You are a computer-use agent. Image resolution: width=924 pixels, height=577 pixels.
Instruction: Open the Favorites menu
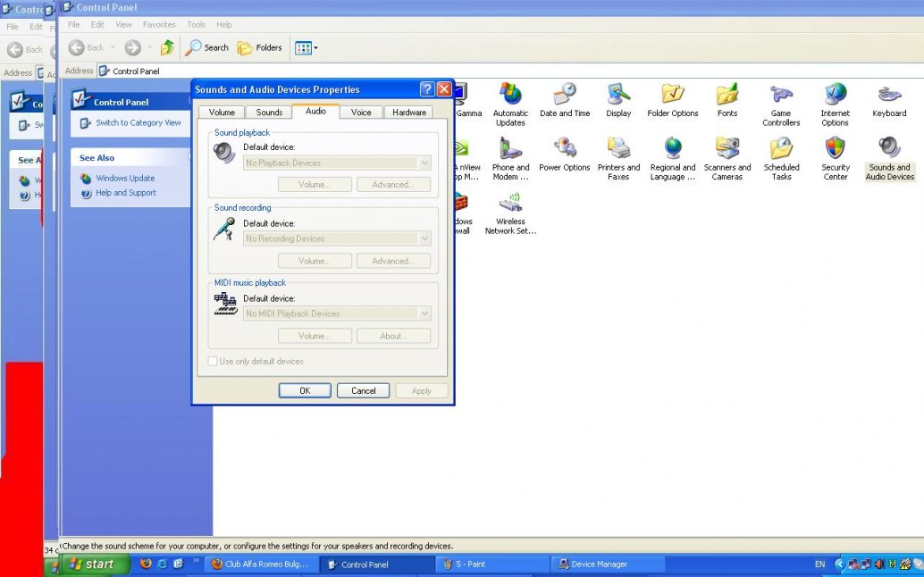coord(159,25)
